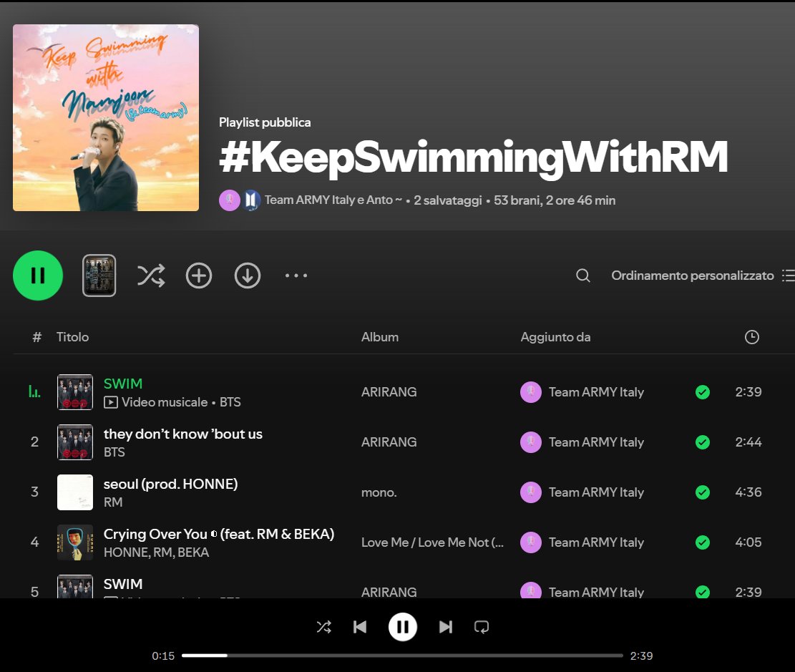Image resolution: width=795 pixels, height=672 pixels.
Task: Pause playlist with the big green button
Action: 38,276
